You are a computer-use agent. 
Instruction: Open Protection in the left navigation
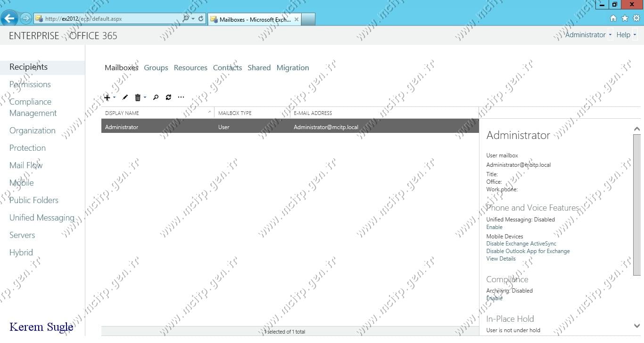click(27, 148)
